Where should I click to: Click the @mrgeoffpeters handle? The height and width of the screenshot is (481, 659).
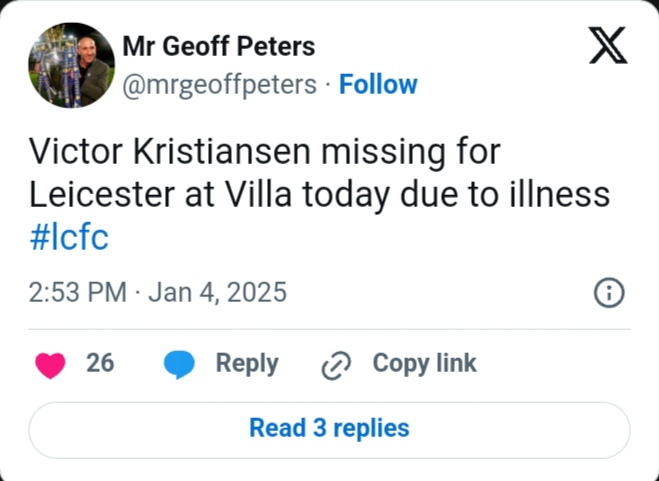(x=218, y=85)
